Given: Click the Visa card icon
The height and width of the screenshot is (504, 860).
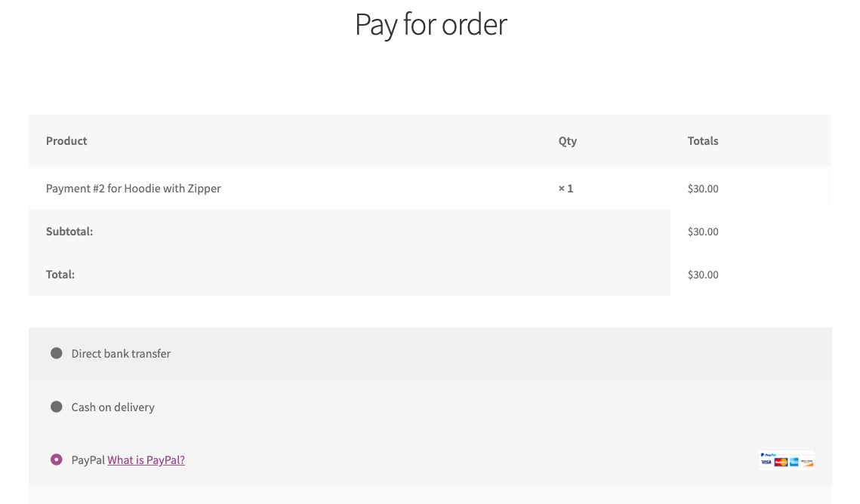Looking at the screenshot, I should click(x=766, y=462).
